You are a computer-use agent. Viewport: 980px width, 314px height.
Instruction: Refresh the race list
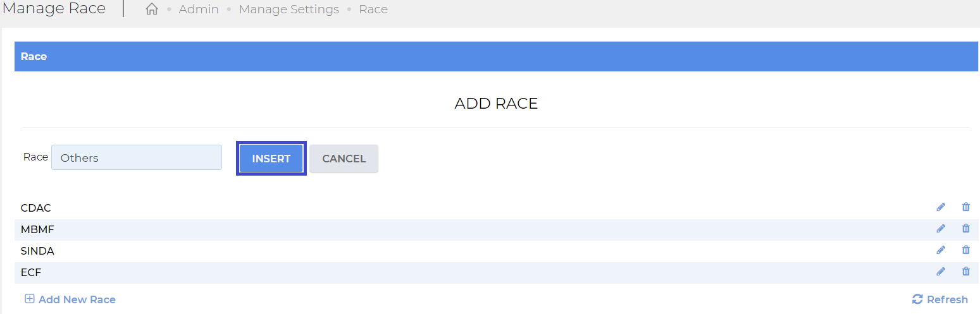[940, 299]
